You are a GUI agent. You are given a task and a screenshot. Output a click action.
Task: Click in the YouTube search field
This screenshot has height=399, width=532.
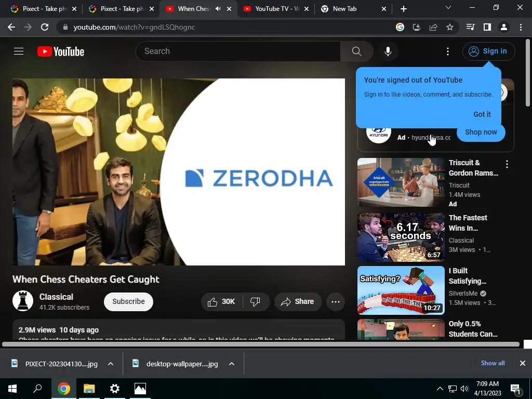click(238, 51)
